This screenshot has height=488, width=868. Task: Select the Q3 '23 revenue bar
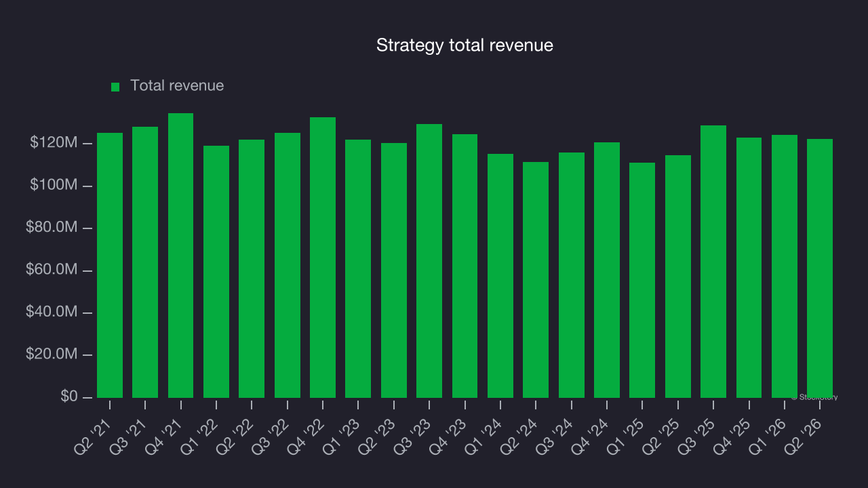tap(429, 261)
